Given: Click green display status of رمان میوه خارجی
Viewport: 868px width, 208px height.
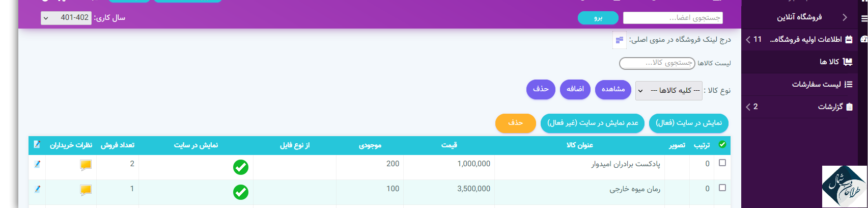Looking at the screenshot, I should (x=240, y=192).
